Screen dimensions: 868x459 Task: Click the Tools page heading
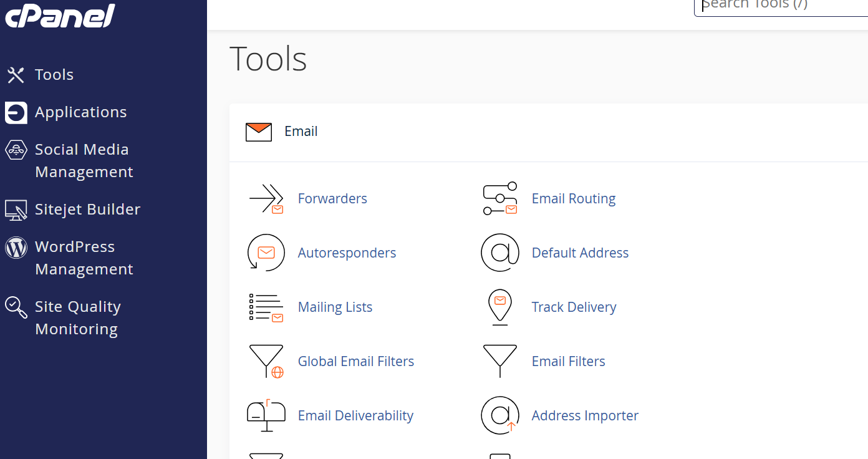click(x=268, y=59)
